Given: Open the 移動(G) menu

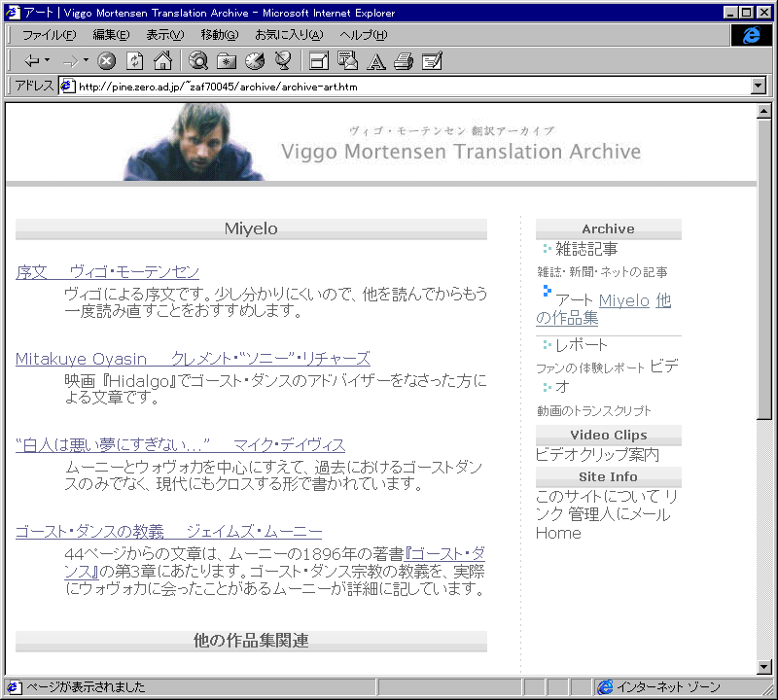Looking at the screenshot, I should click(220, 35).
